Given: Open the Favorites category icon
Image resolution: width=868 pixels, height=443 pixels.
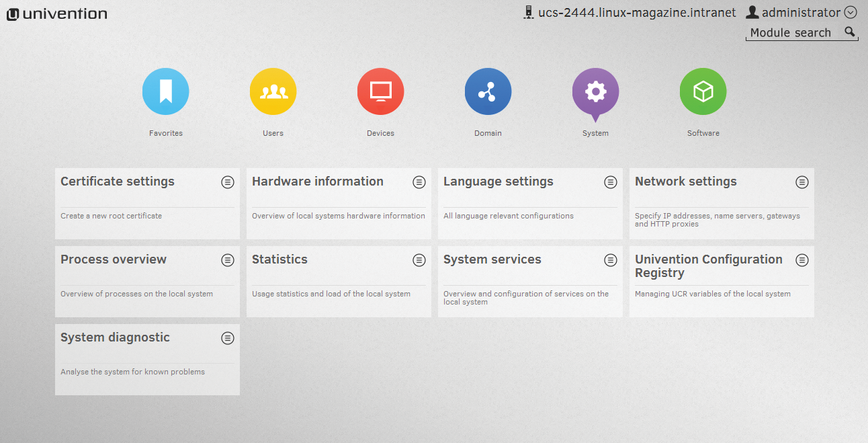Looking at the screenshot, I should tap(165, 91).
